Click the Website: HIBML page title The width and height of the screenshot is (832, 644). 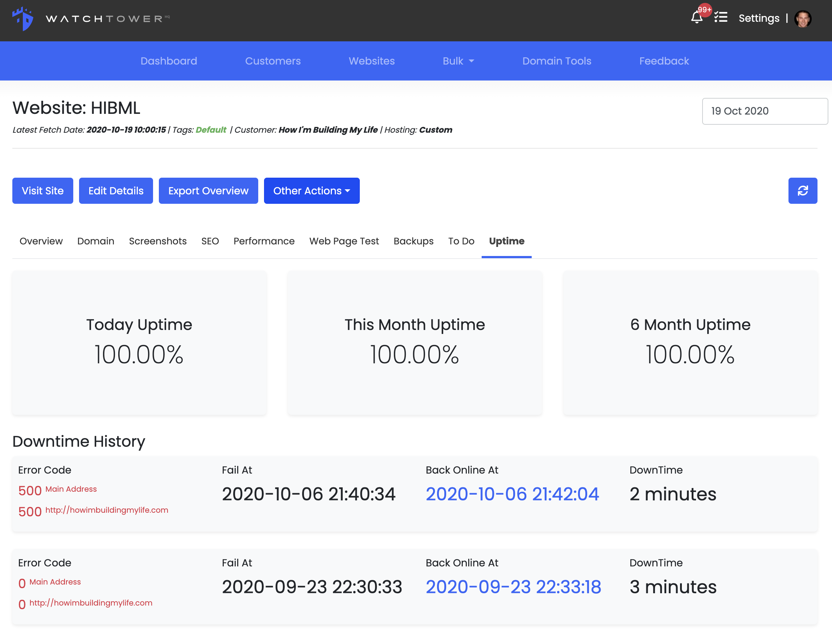(x=77, y=108)
